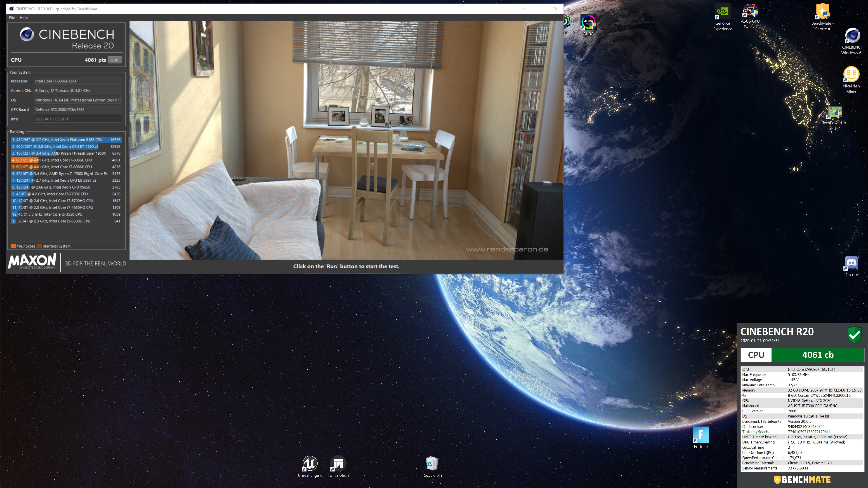
Task: Click the BenchMate logo at overlay bottom
Action: 802,480
